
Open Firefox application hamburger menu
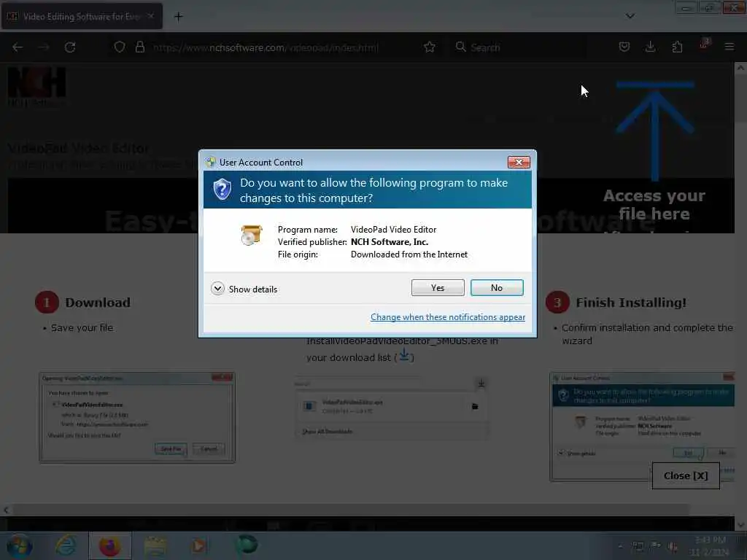(729, 47)
